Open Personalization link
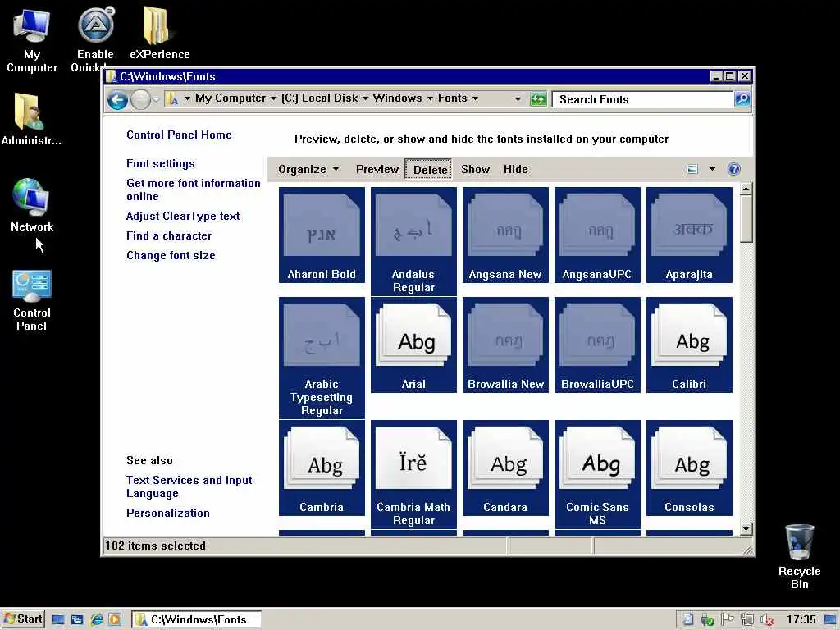 point(167,513)
